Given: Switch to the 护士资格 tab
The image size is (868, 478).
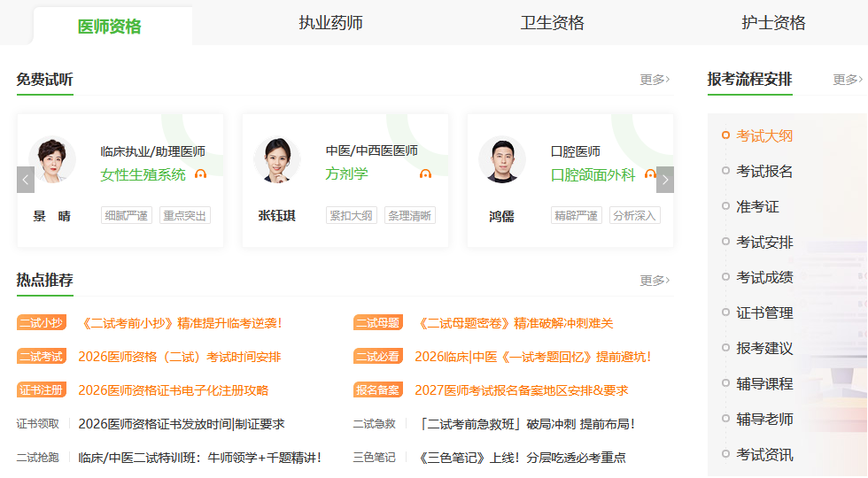Looking at the screenshot, I should 773,23.
